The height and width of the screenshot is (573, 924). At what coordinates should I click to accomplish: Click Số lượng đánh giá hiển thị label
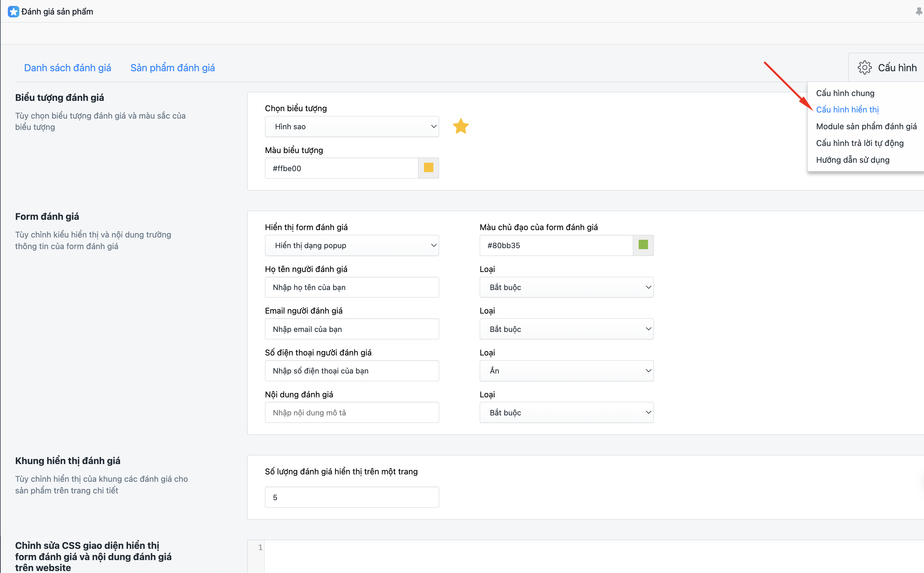(341, 472)
